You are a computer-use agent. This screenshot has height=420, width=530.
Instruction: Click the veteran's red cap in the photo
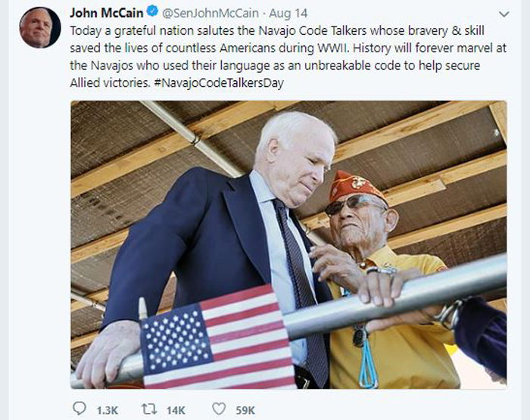coord(357,186)
